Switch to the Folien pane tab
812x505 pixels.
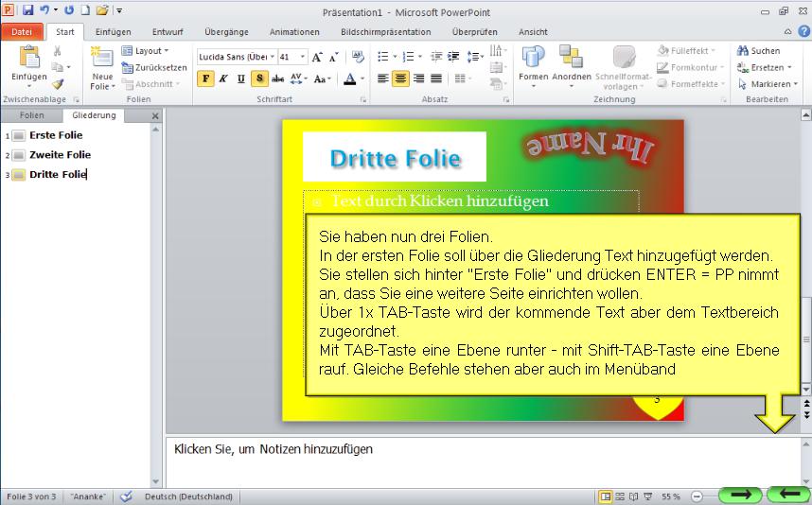[31, 115]
